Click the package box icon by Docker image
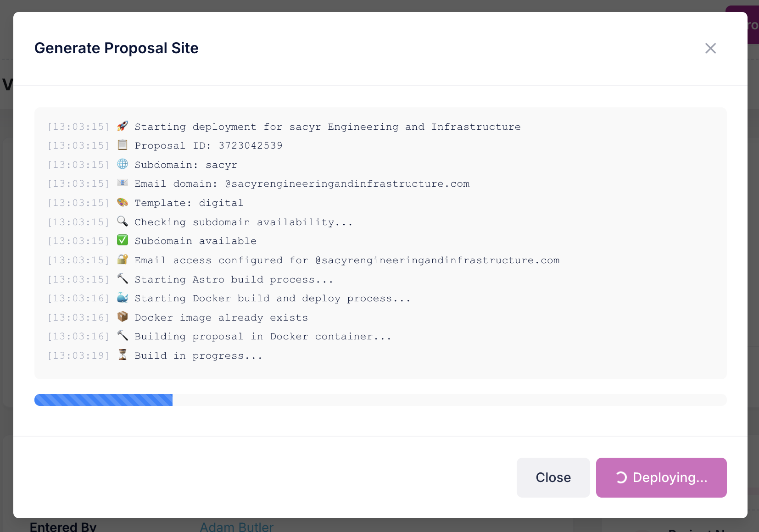The width and height of the screenshot is (759, 532). pos(123,317)
